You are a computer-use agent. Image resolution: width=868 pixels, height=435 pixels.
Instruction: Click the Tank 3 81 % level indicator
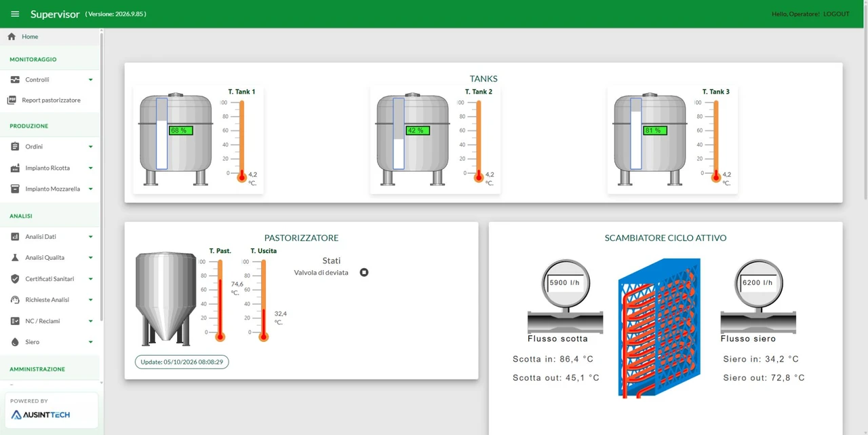click(655, 130)
